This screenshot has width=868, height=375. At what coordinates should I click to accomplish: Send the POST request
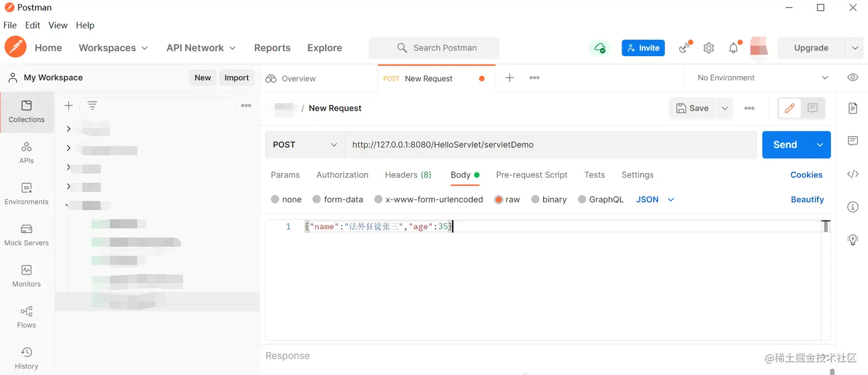[x=785, y=144]
